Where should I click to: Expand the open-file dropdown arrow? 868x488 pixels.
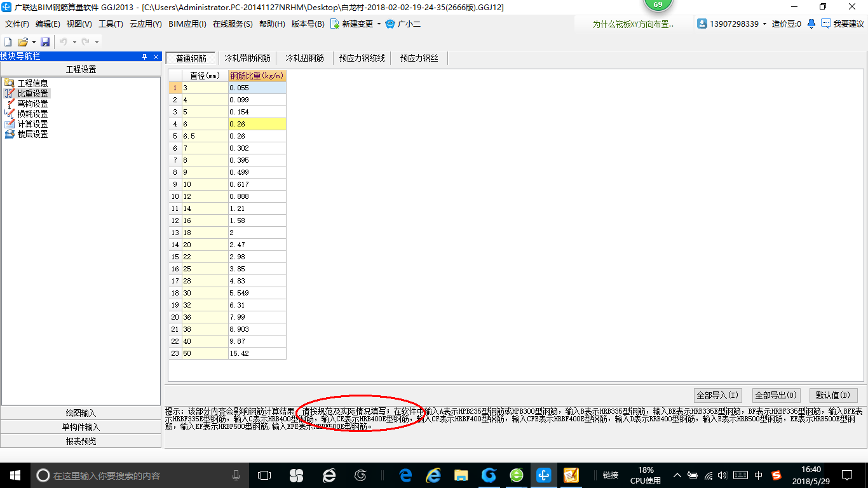tap(34, 42)
